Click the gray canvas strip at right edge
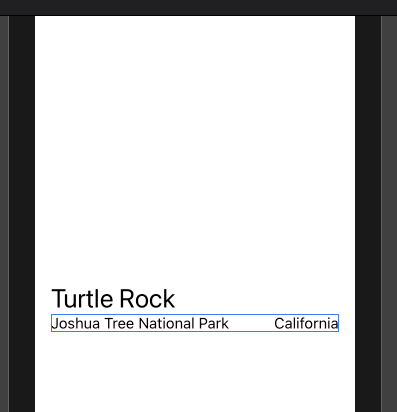Viewport: 397px width, 412px height. 389,213
